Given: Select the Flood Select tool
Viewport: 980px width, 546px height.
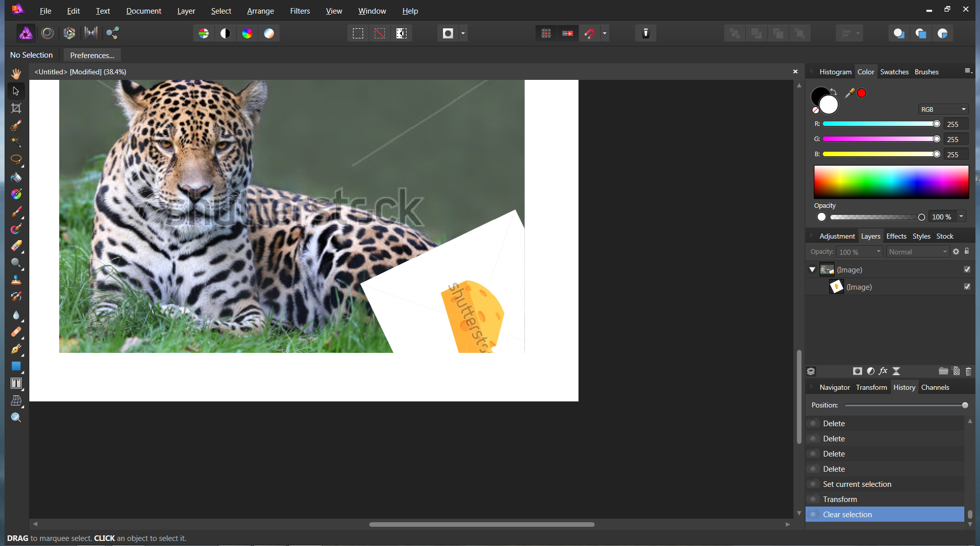Looking at the screenshot, I should (x=16, y=142).
